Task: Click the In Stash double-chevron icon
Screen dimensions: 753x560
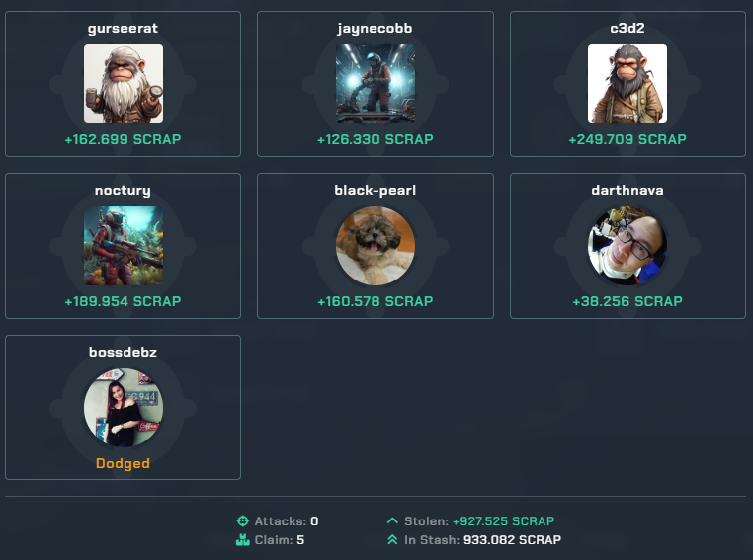Action: [x=392, y=540]
